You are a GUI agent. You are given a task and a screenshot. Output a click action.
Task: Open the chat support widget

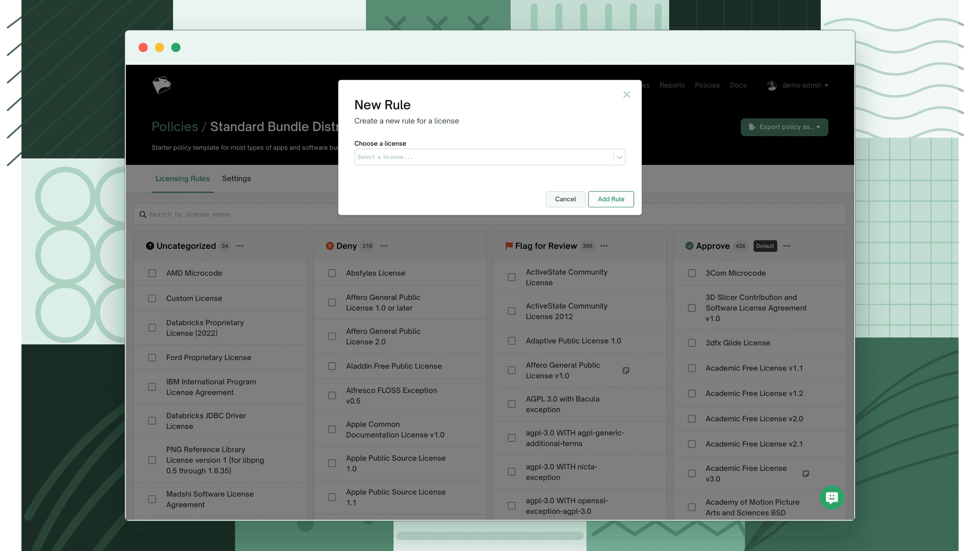[831, 497]
